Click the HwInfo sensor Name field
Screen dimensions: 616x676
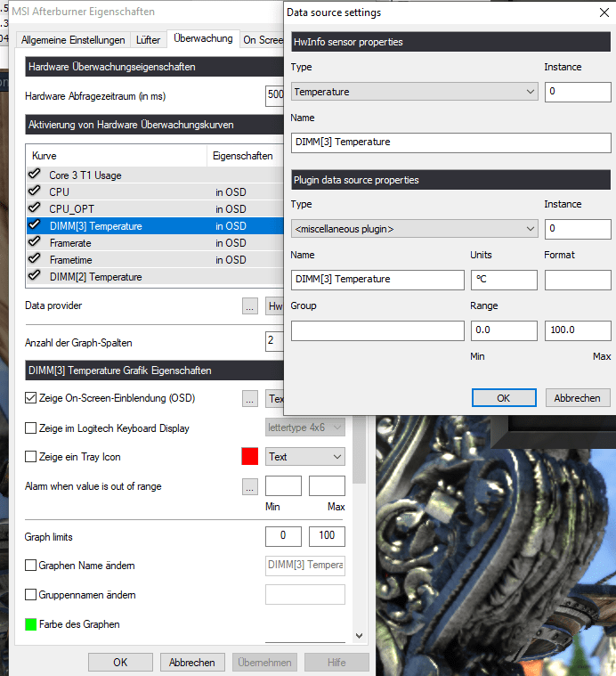[x=451, y=143]
